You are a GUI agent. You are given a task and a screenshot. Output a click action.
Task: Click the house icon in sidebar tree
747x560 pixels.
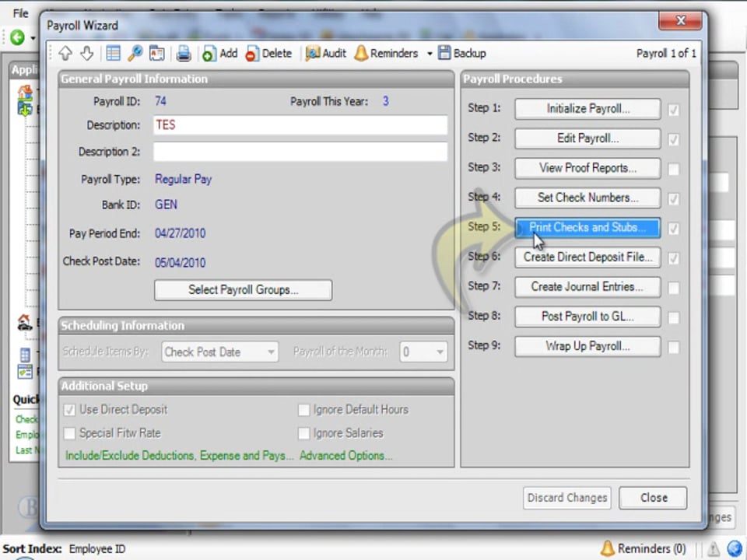tap(25, 91)
